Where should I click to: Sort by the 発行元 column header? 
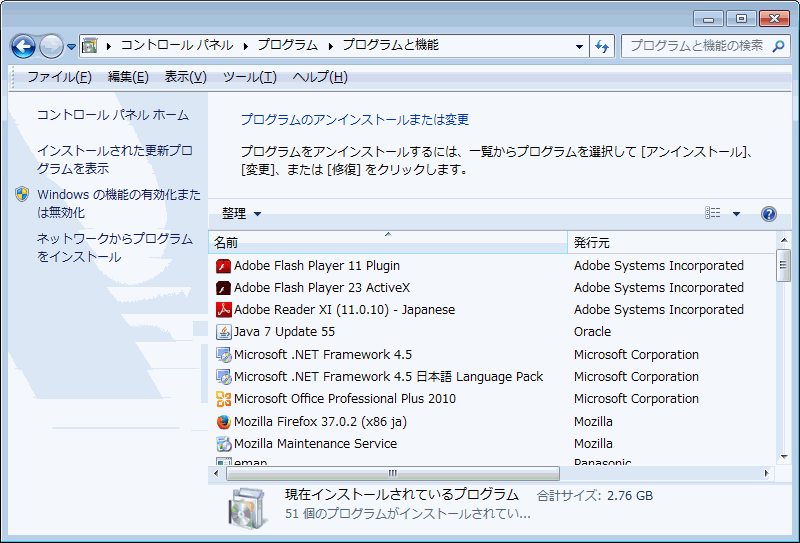coord(671,242)
